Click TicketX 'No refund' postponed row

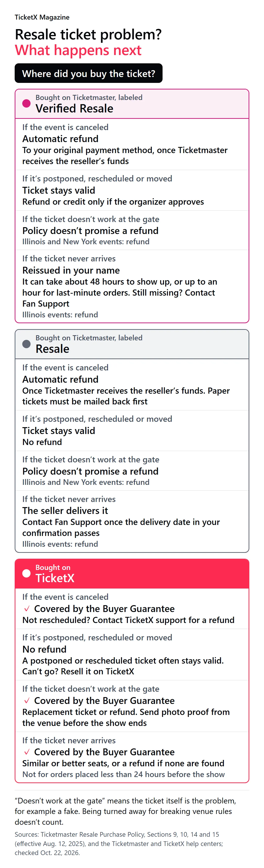[x=132, y=654]
